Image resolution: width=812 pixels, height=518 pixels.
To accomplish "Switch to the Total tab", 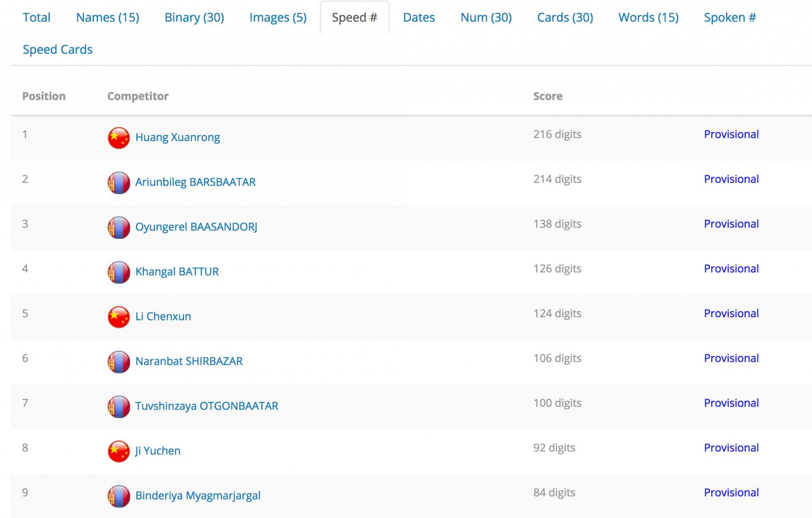I will pyautogui.click(x=37, y=17).
